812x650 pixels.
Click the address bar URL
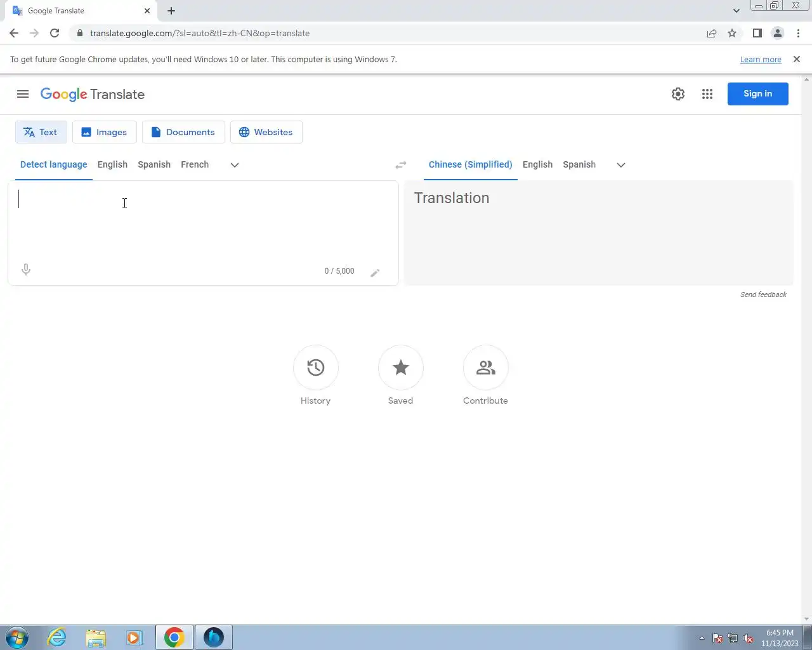pos(200,33)
